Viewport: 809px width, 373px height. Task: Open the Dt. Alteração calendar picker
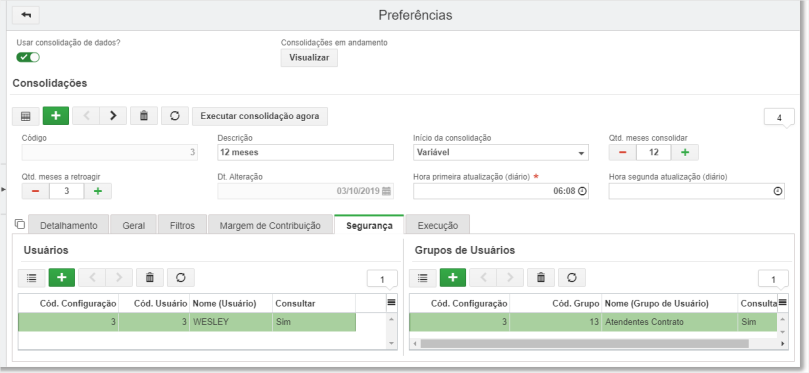386,191
